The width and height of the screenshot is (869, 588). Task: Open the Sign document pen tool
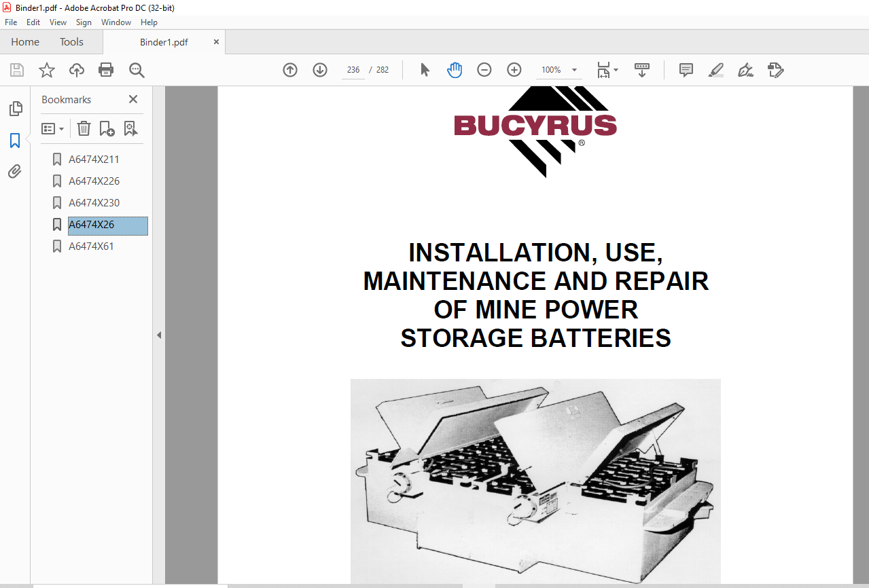click(x=745, y=70)
